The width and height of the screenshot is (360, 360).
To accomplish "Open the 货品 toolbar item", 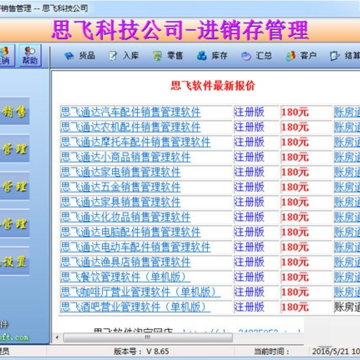I will coord(79,56).
